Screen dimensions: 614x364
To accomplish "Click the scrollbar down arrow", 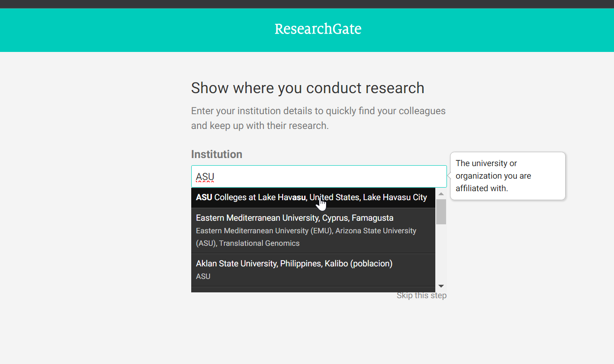I will pos(441,285).
